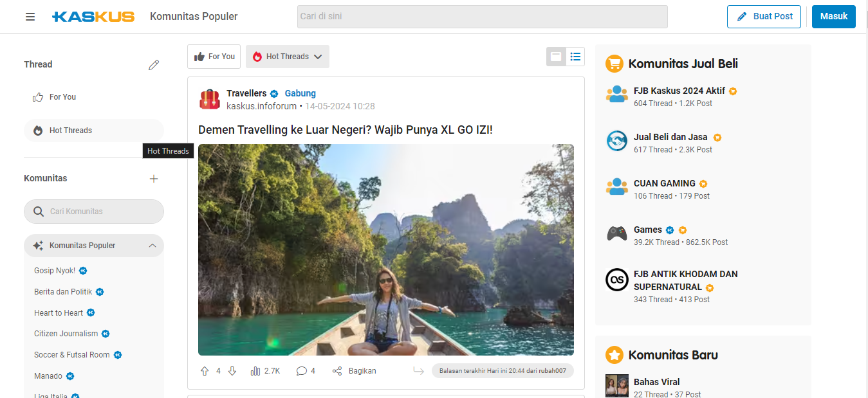This screenshot has height=398, width=868.
Task: Click the Buat Post button
Action: coord(764,17)
